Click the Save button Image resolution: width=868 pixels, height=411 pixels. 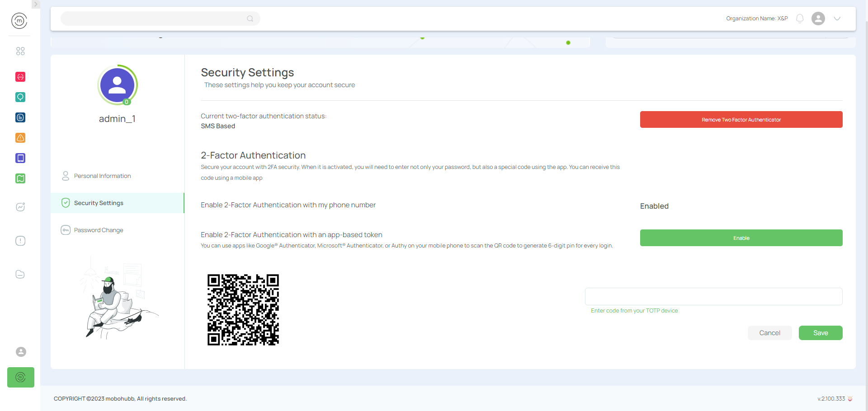821,333
